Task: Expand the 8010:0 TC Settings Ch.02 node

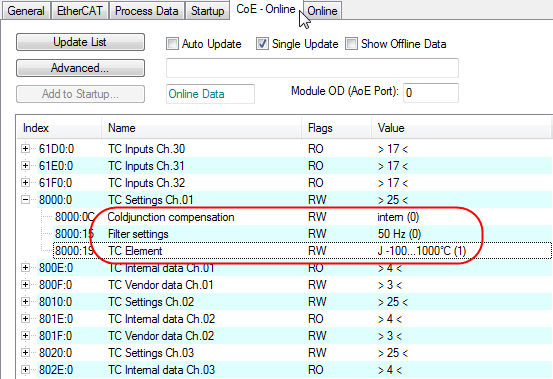Action: (x=25, y=302)
